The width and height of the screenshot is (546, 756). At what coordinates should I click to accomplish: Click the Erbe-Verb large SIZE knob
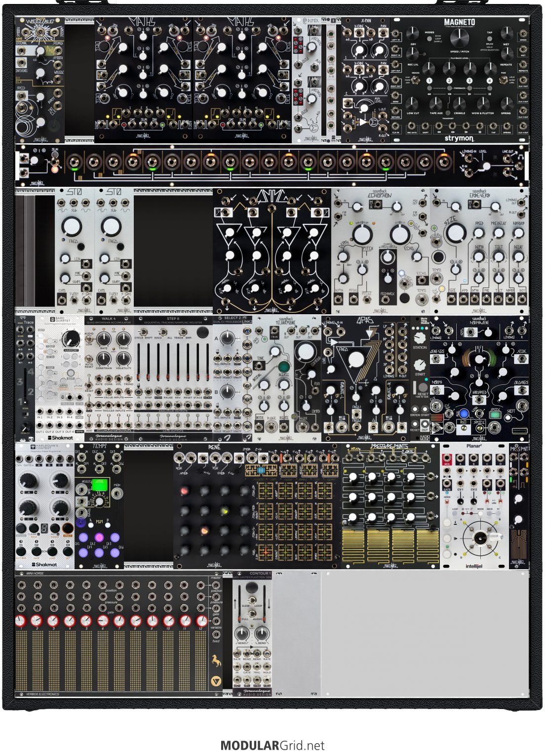click(x=457, y=233)
